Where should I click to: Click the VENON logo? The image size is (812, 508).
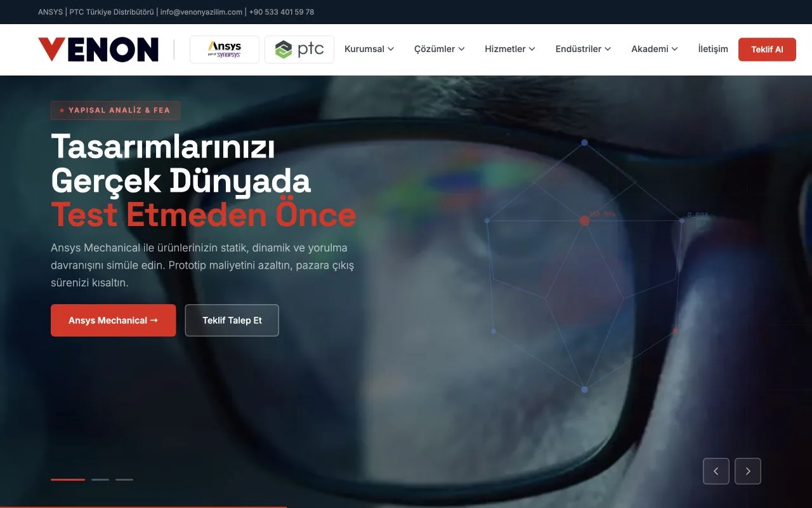pyautogui.click(x=98, y=50)
